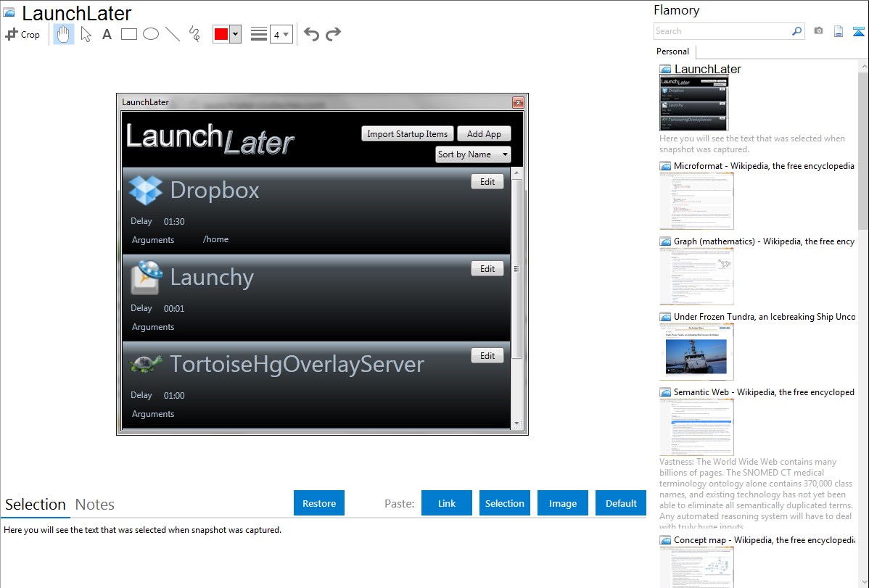Screen dimensions: 869x588
Task: Click Edit button for Dropbox
Action: coord(487,182)
